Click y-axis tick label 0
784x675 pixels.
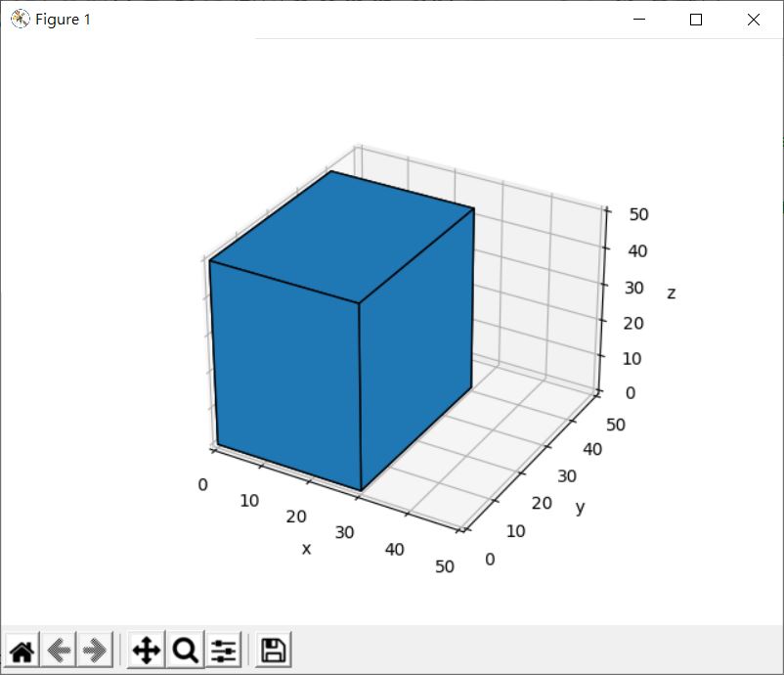click(x=490, y=560)
